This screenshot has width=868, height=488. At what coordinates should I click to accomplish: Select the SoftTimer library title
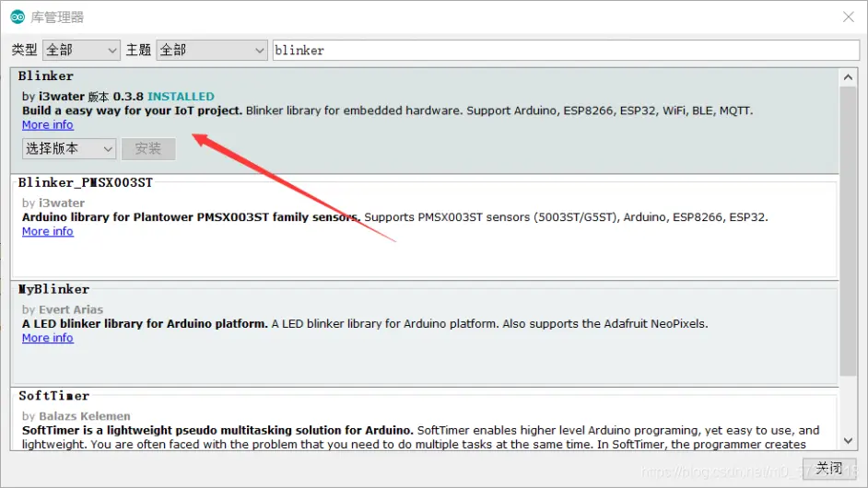click(53, 396)
